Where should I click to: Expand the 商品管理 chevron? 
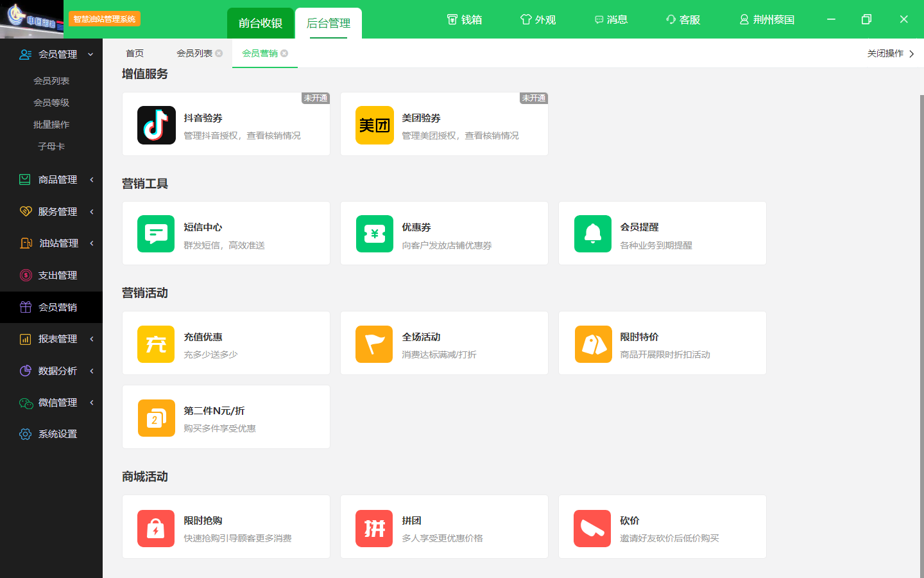coord(92,180)
